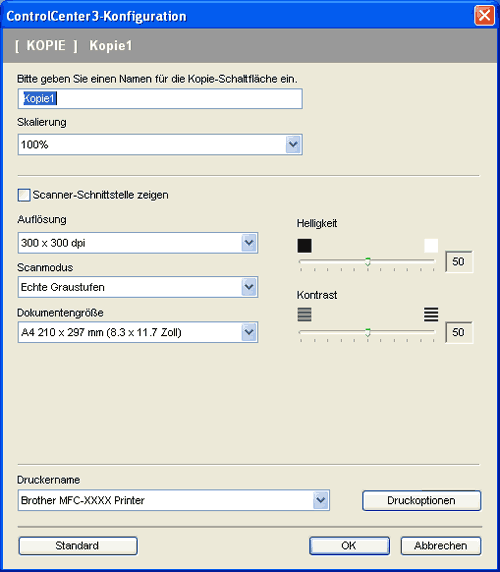Click the high-contrast black lines icon
Screen dimensions: 500x572
coord(431,314)
